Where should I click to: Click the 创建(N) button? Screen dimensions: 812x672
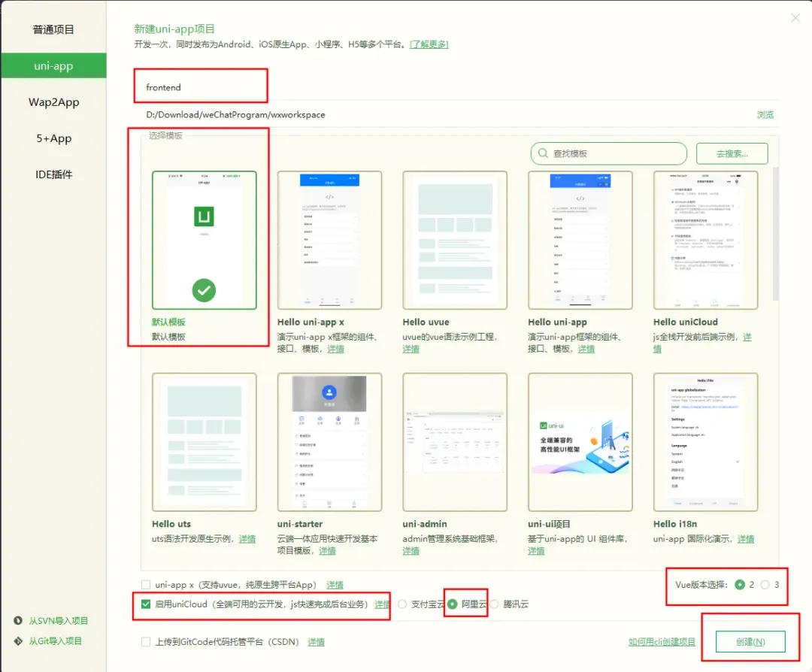click(x=750, y=642)
